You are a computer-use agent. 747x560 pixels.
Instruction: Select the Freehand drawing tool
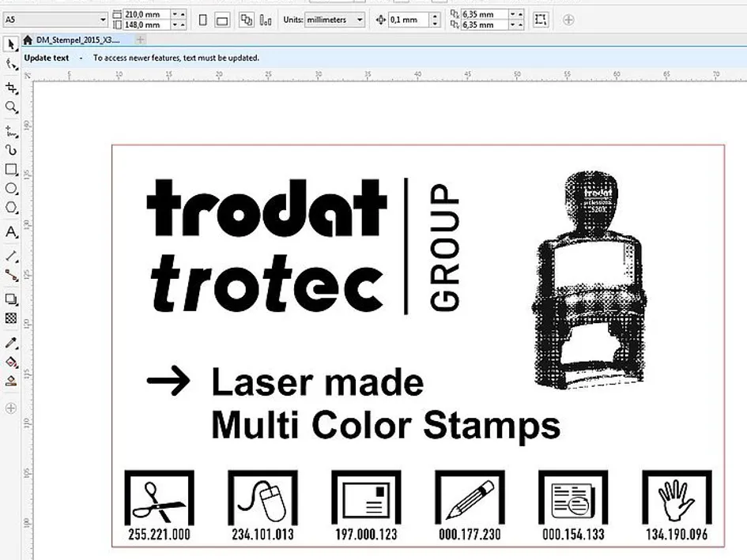[10, 131]
